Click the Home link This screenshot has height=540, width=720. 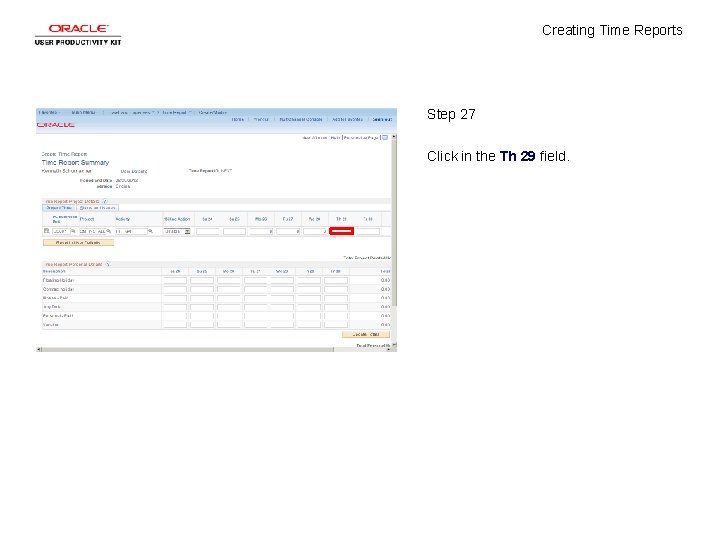click(237, 119)
